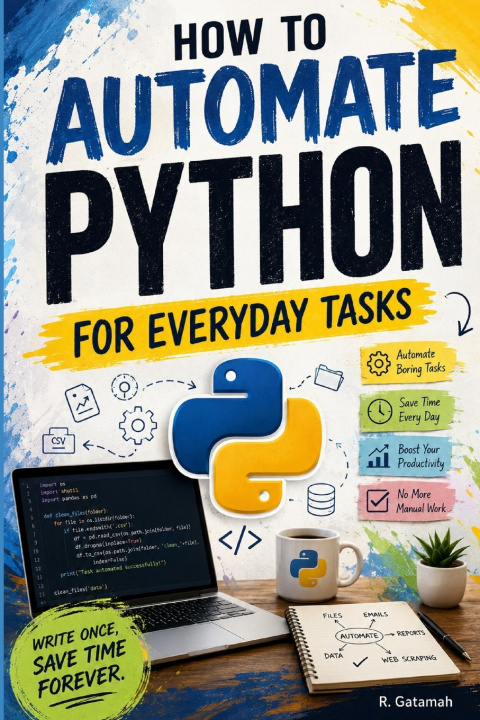The image size is (480, 720).
Task: Click the "def clean_files(folder):" code line
Action: click(x=75, y=515)
